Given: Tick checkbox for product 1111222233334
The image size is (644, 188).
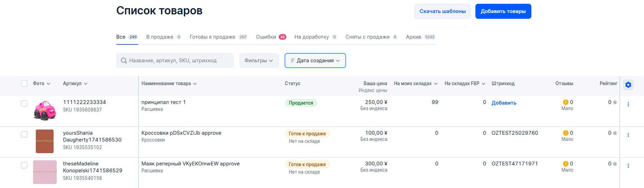Looking at the screenshot, I should (24, 103).
